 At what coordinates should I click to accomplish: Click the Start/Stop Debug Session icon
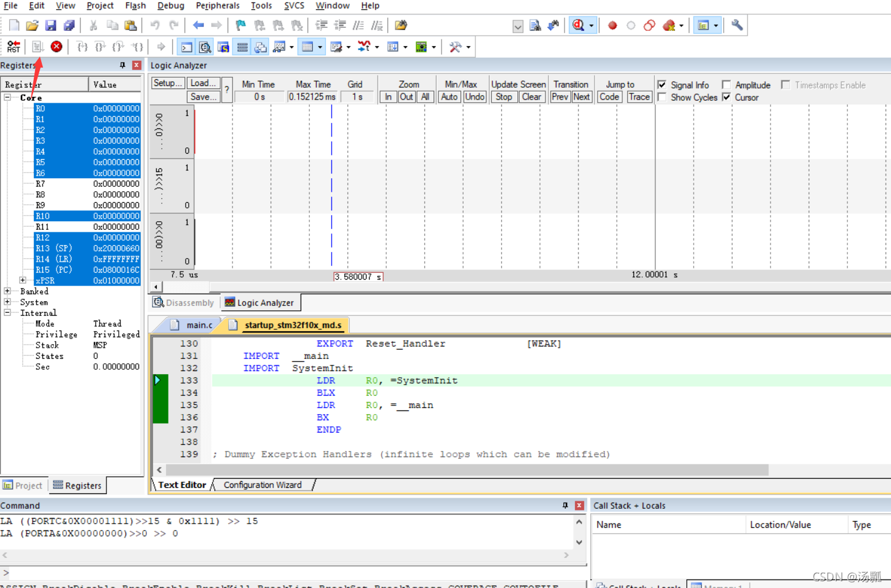pos(579,25)
